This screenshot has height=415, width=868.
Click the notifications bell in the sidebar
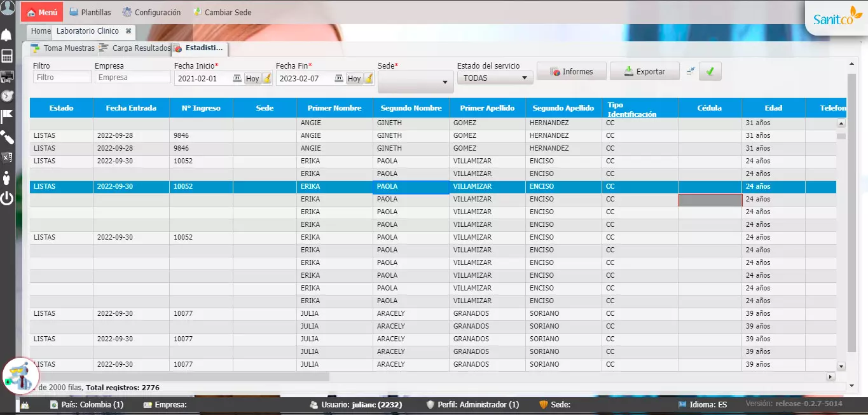[7, 35]
